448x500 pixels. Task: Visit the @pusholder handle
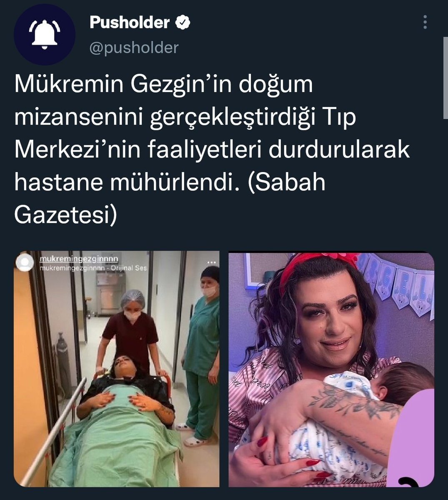(134, 47)
